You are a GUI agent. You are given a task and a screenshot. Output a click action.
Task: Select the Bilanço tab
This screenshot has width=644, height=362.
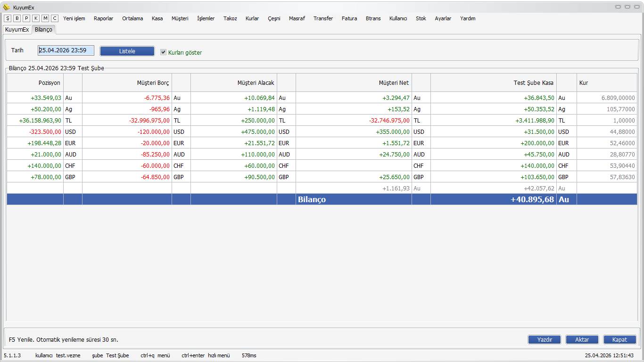(x=43, y=29)
